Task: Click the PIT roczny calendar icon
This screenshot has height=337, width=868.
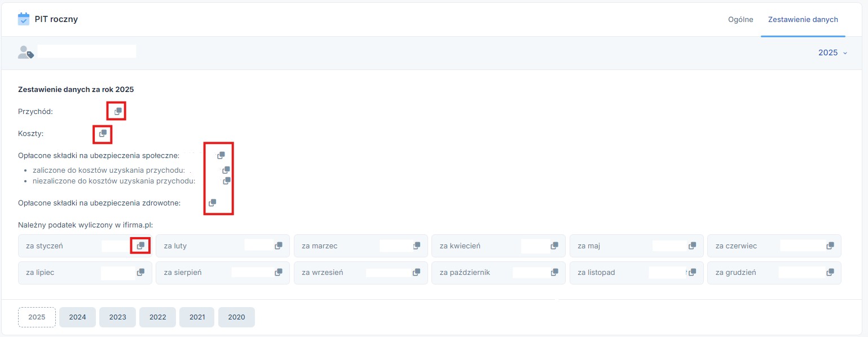Action: (24, 19)
